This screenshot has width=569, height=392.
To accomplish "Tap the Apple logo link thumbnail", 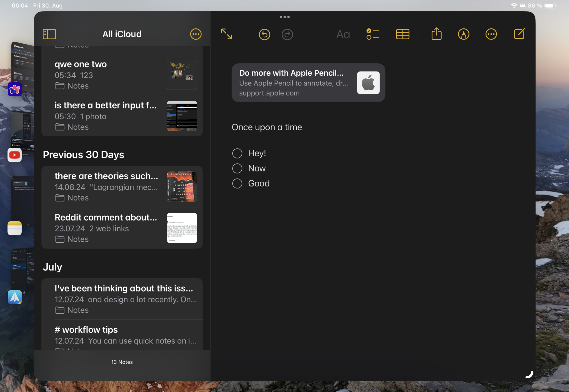I will click(368, 83).
